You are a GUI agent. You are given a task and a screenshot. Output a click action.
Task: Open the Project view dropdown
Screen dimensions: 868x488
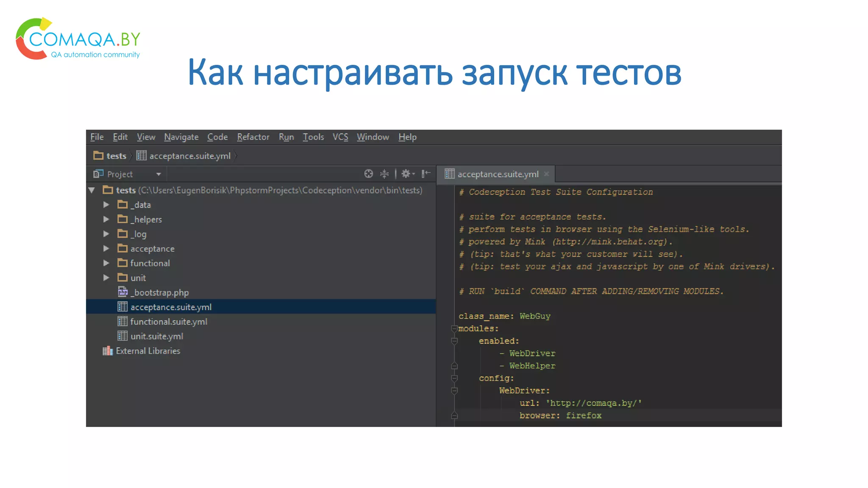pyautogui.click(x=159, y=174)
